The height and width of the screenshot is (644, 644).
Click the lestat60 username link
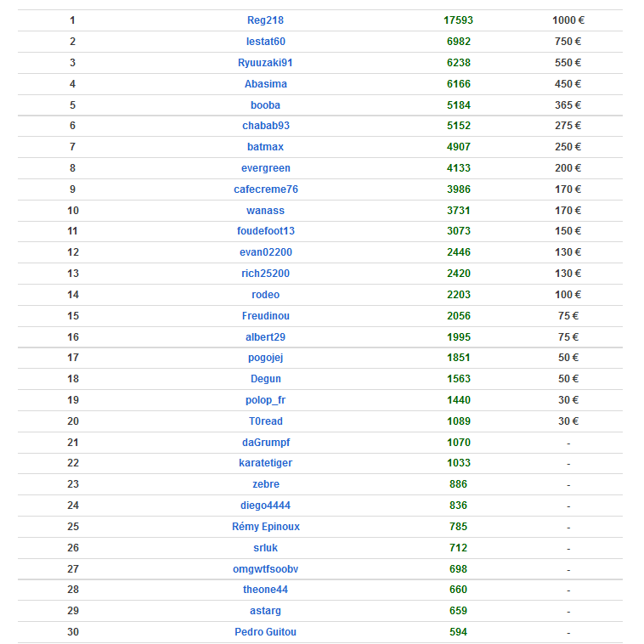(x=265, y=42)
